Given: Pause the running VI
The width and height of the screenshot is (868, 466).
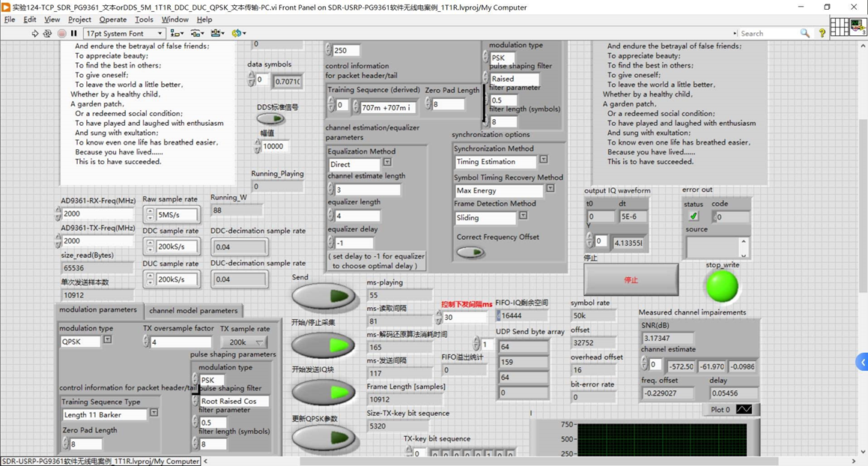Looking at the screenshot, I should click(x=73, y=33).
